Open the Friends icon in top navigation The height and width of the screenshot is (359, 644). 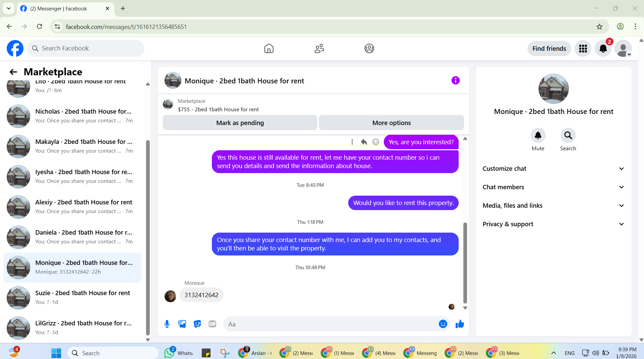click(319, 48)
